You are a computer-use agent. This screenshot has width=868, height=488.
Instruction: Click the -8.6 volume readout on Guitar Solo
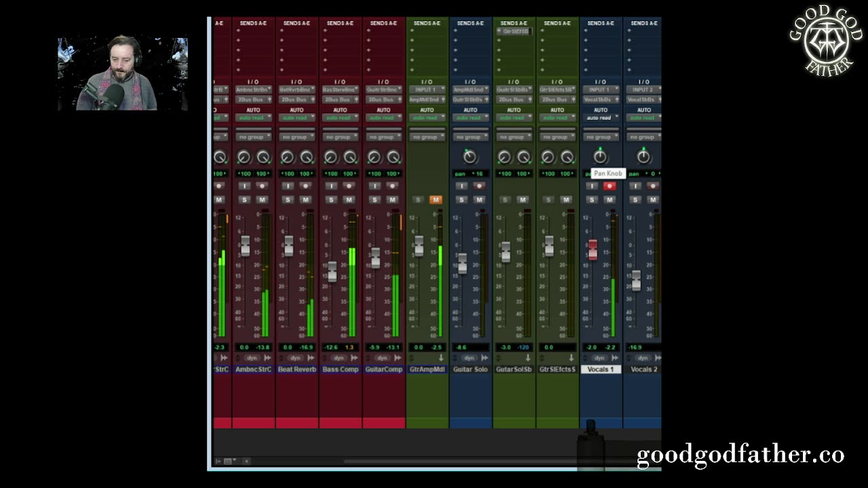coord(462,347)
